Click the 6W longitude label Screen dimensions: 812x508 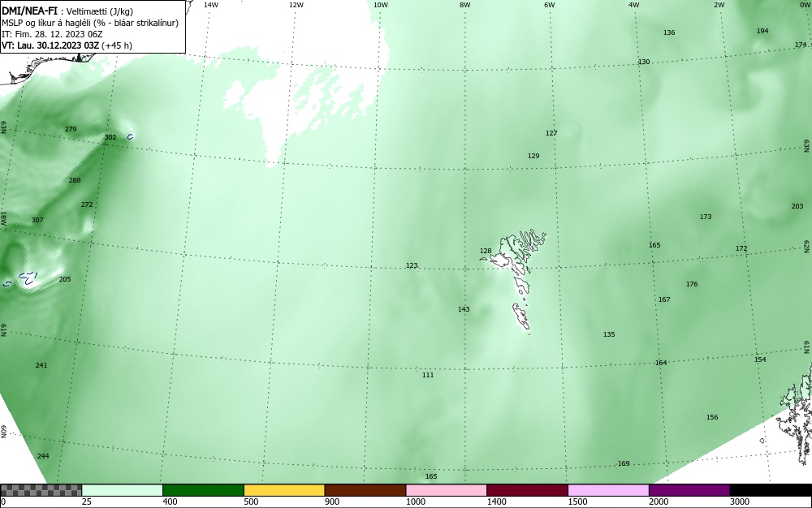(x=550, y=5)
